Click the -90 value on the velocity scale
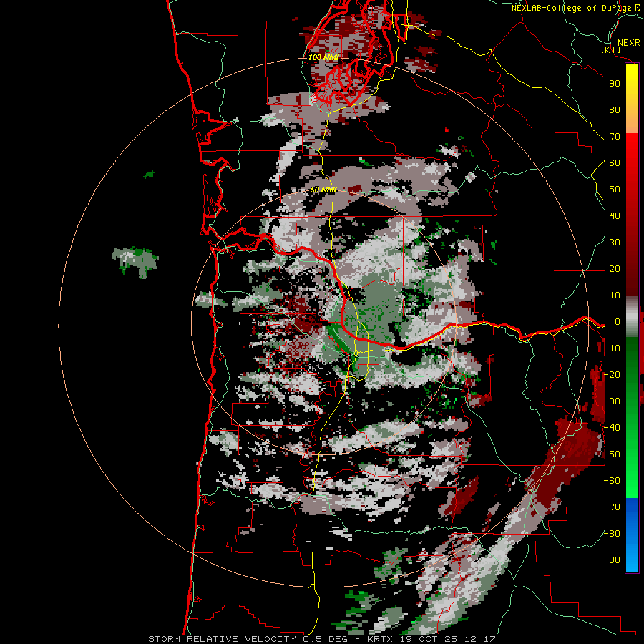 (612, 560)
